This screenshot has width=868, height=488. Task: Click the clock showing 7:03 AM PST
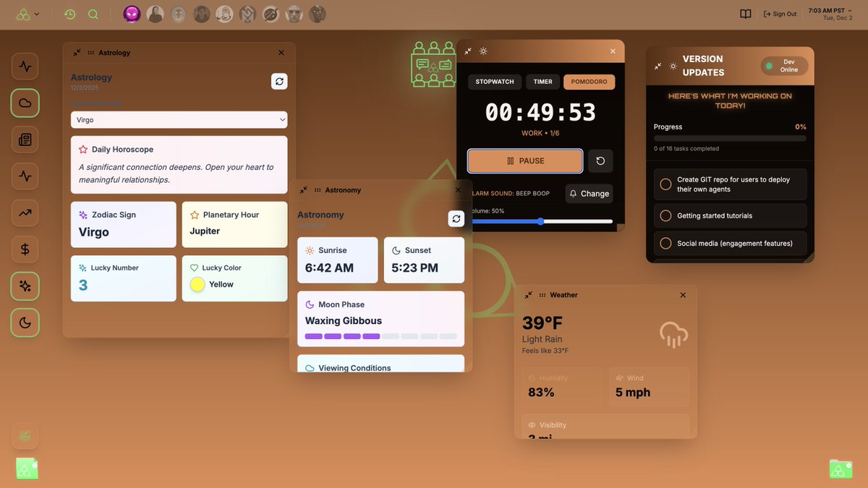[830, 10]
